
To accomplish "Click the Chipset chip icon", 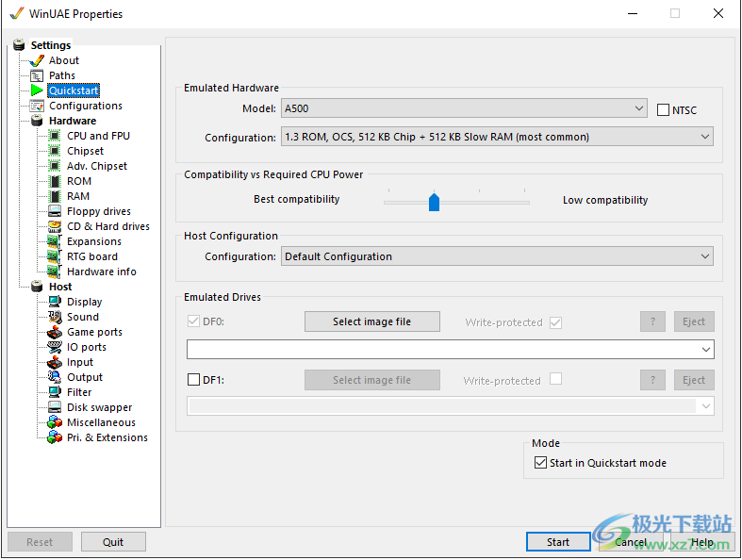I will pos(55,151).
